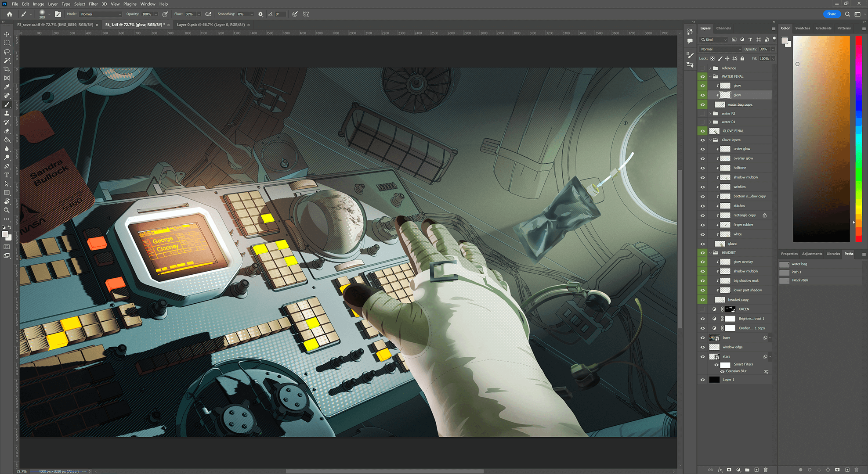Select the Eraser tool
Viewport: 868px width, 474px height.
click(x=7, y=131)
